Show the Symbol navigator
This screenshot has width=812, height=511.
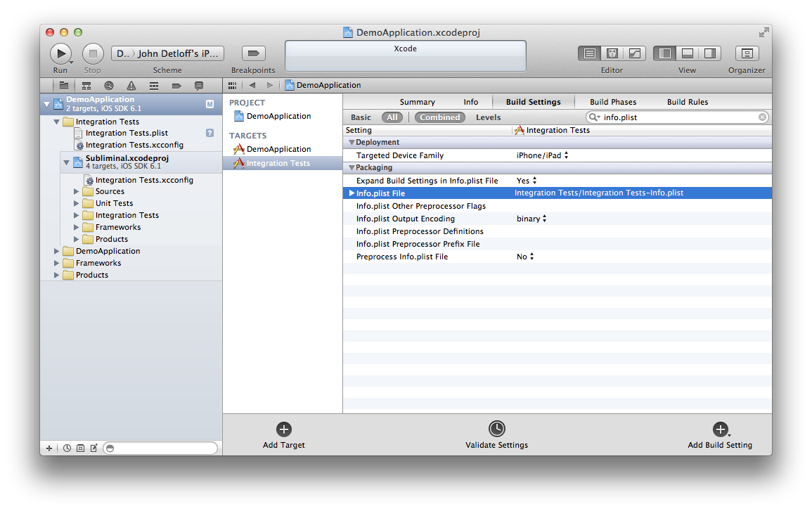[86, 86]
